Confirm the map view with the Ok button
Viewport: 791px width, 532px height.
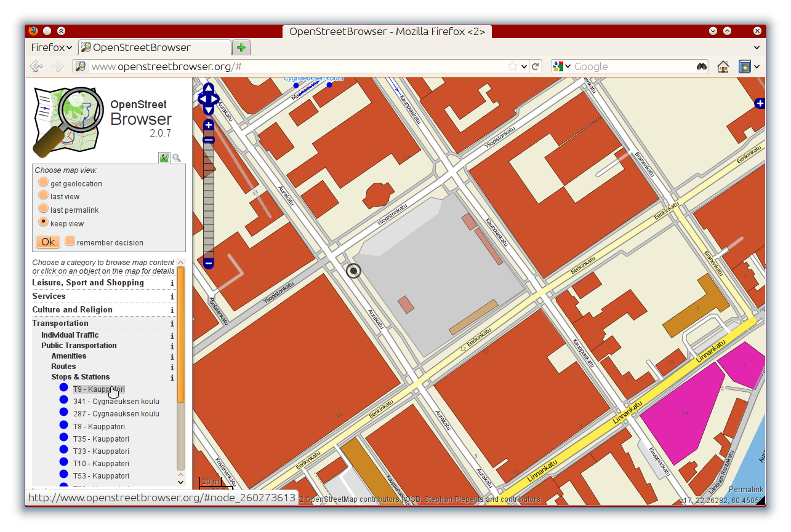point(48,242)
